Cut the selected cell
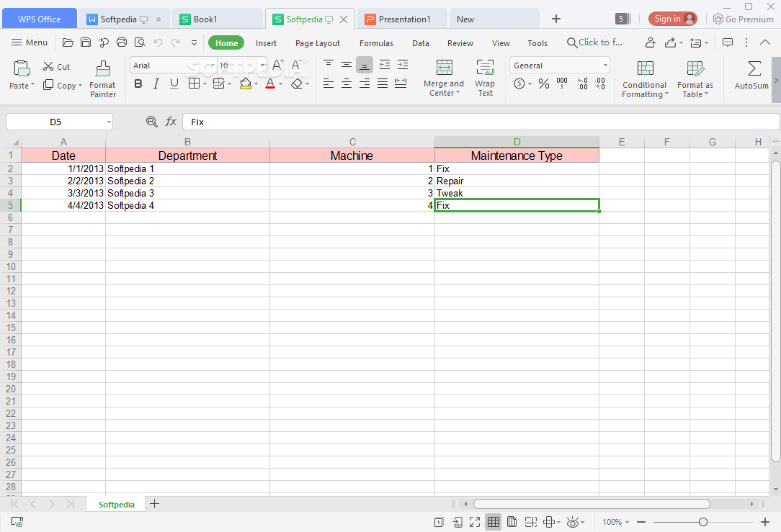This screenshot has width=781, height=532. 56,67
